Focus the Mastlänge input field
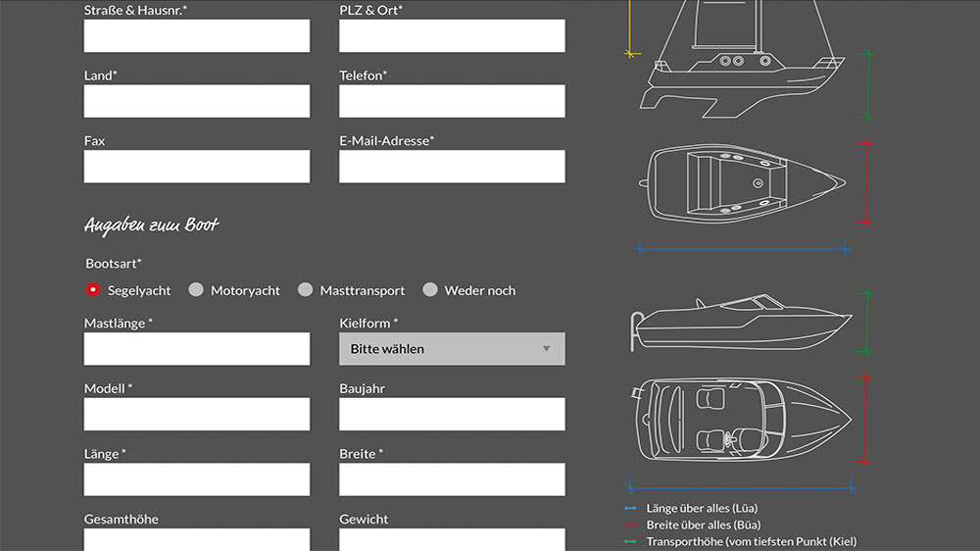980x551 pixels. click(197, 349)
